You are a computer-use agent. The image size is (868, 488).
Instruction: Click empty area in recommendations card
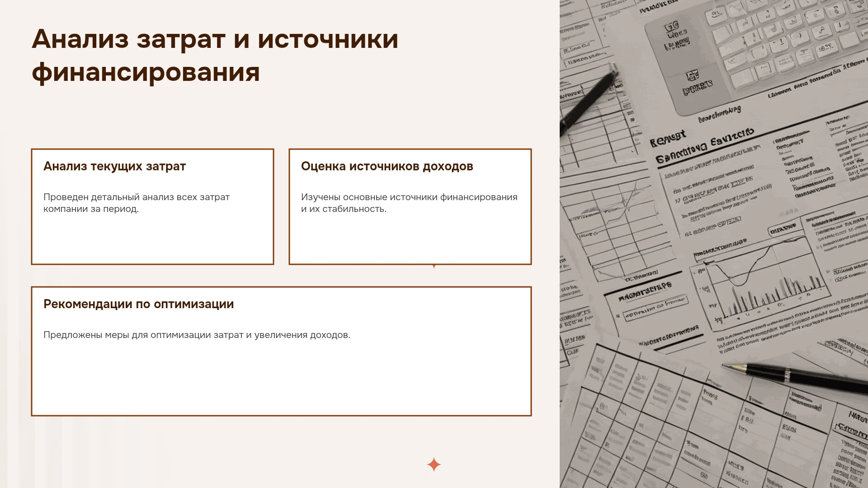281,380
